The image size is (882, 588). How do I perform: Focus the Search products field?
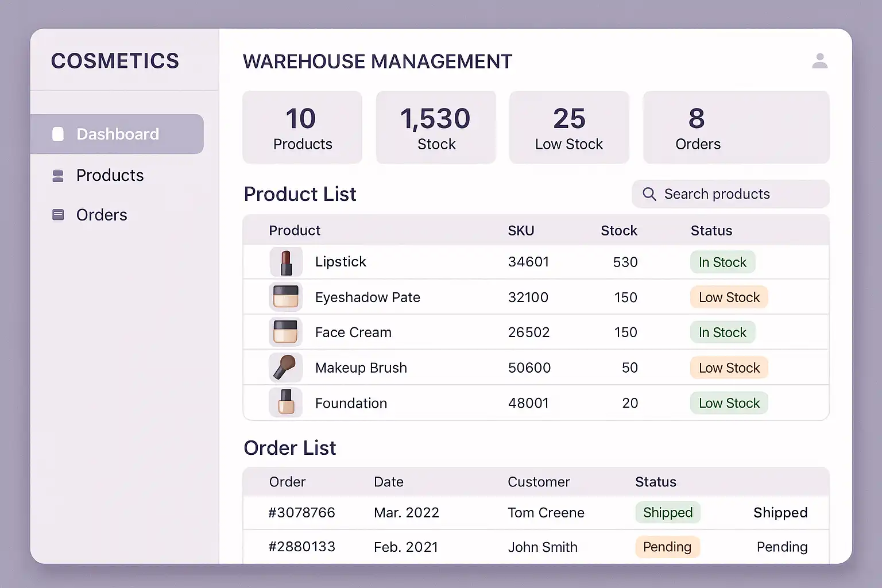[729, 194]
